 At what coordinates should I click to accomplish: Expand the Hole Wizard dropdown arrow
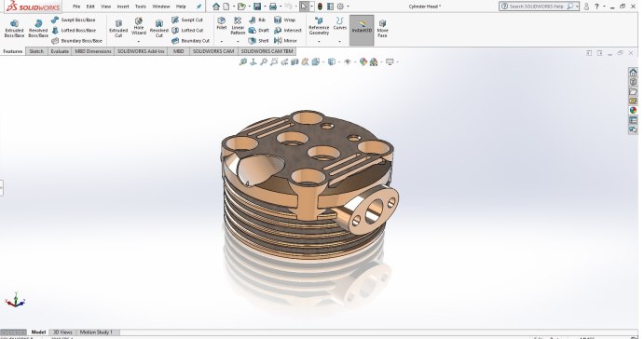point(139,42)
